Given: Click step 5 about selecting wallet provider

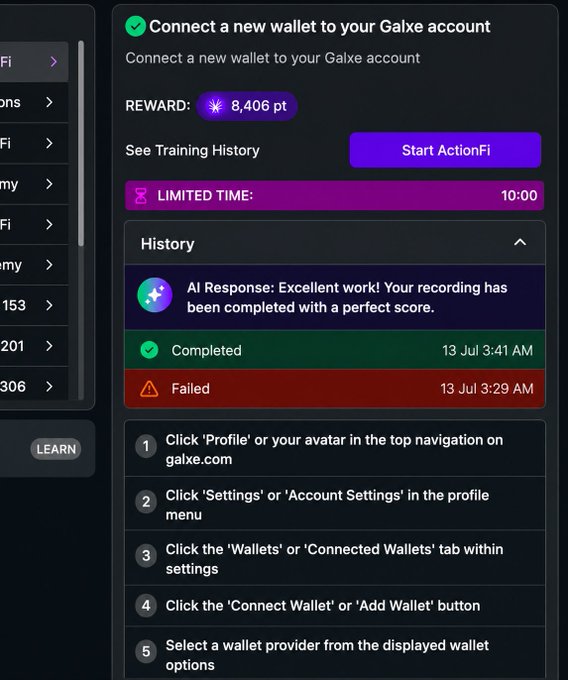Looking at the screenshot, I should pyautogui.click(x=335, y=653).
